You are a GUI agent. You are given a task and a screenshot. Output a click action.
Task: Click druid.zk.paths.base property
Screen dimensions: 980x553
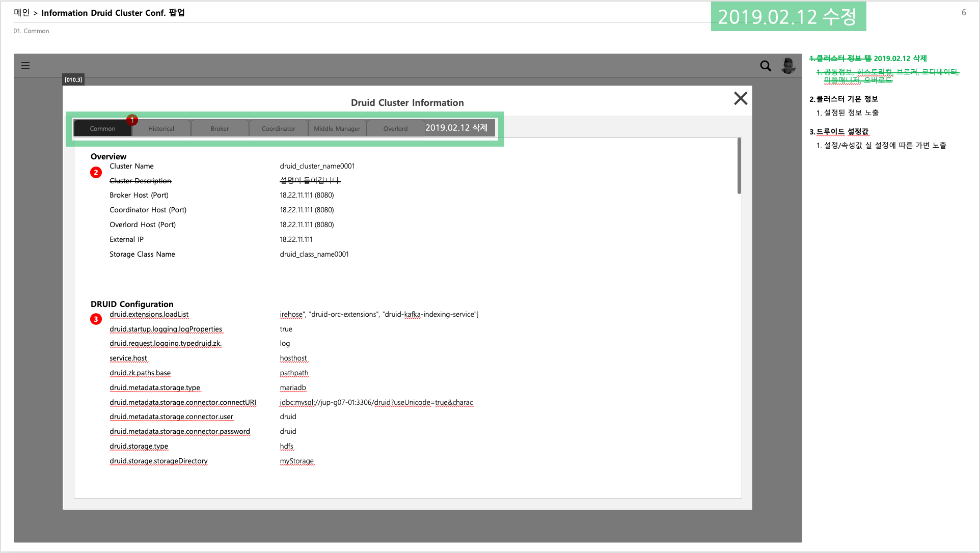(x=140, y=373)
